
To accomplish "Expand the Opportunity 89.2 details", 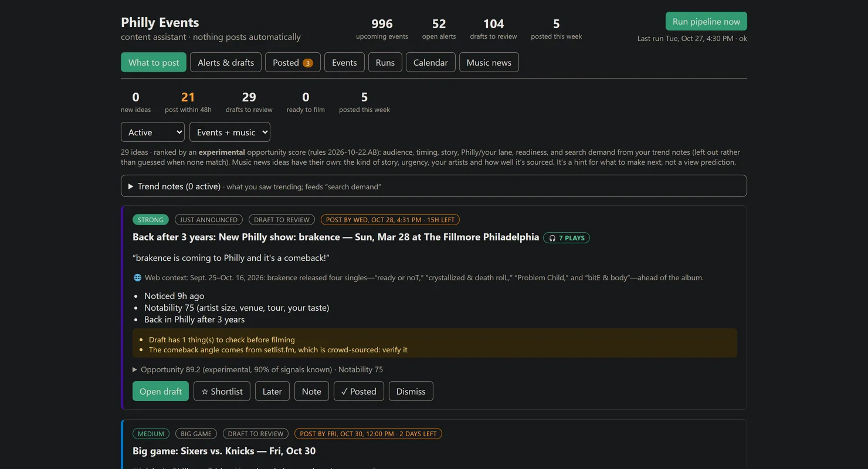I will [x=257, y=369].
